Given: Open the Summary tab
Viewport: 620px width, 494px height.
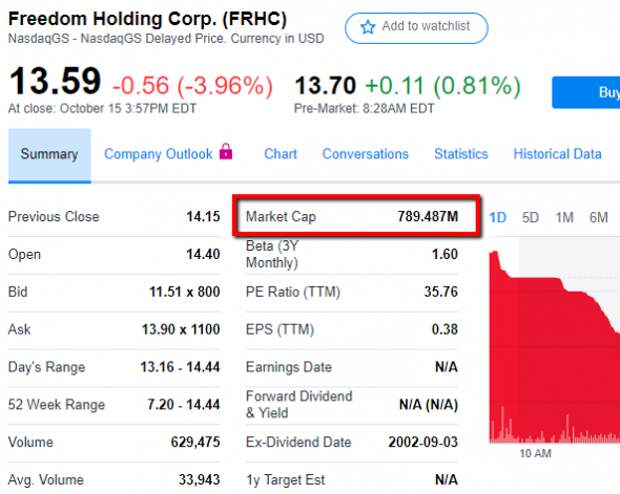Looking at the screenshot, I should tap(49, 155).
